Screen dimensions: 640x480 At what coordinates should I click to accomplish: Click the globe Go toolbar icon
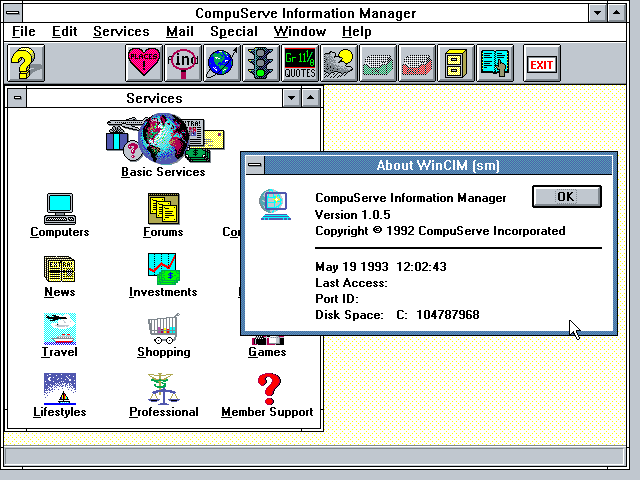(221, 64)
